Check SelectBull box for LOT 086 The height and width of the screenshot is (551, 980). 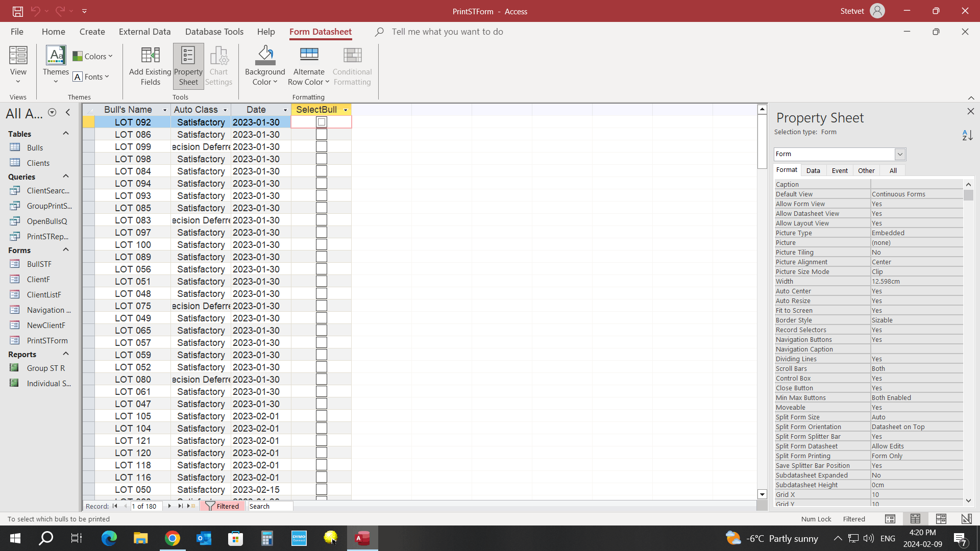[x=321, y=135]
